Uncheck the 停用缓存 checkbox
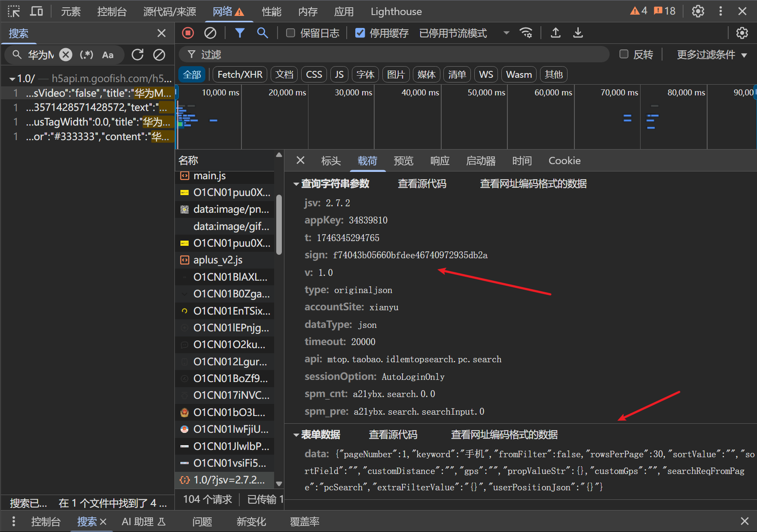757x532 pixels. (360, 33)
